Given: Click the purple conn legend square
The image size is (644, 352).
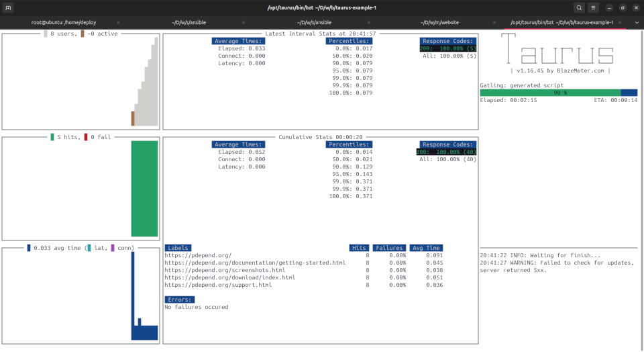Looking at the screenshot, I should 113,248.
